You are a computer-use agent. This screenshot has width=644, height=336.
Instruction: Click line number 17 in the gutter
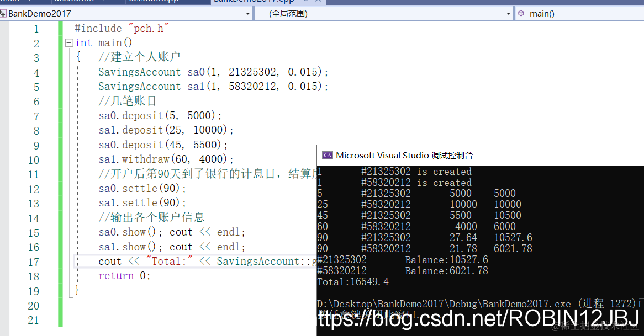click(33, 262)
